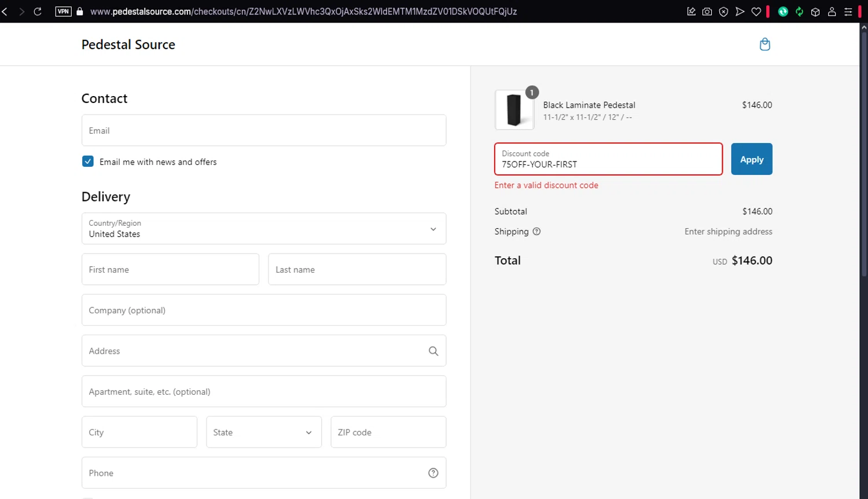The height and width of the screenshot is (499, 868).
Task: Open the ad blocker shield icon
Action: click(723, 12)
